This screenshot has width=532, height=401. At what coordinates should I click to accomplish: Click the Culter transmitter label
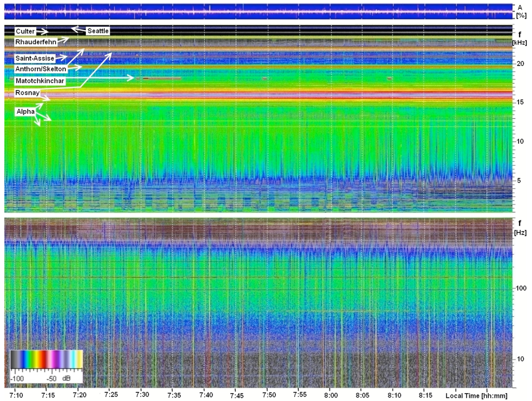pyautogui.click(x=25, y=32)
